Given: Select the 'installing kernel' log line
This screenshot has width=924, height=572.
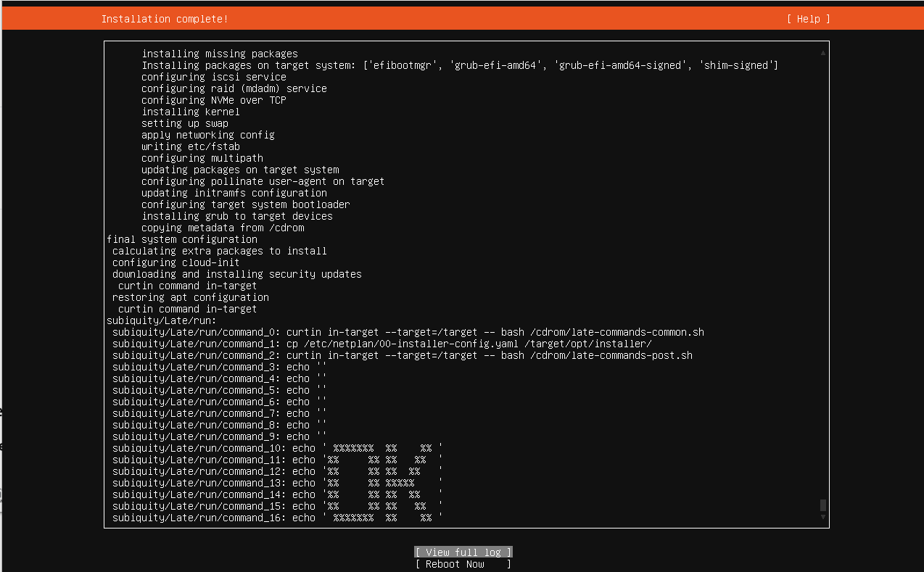Looking at the screenshot, I should pos(190,112).
